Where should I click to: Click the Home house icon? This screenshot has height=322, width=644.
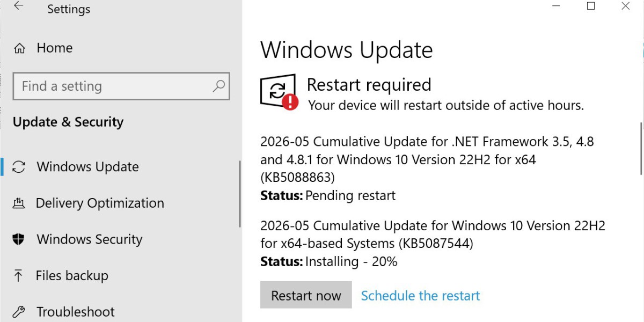[x=19, y=48]
